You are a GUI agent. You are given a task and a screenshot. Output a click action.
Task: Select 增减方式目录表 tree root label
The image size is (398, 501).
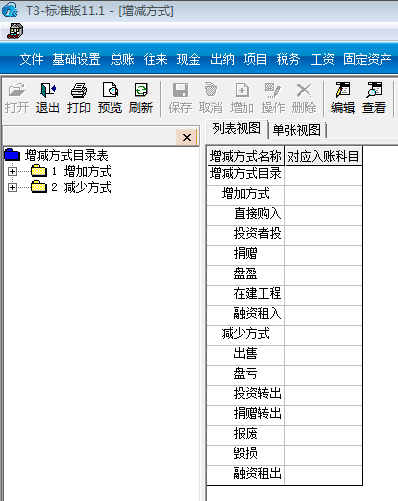point(67,155)
